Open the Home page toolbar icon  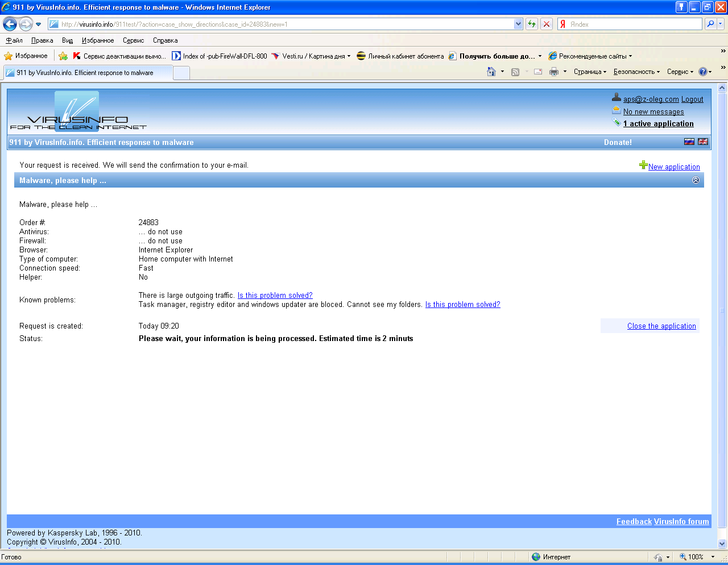click(491, 72)
